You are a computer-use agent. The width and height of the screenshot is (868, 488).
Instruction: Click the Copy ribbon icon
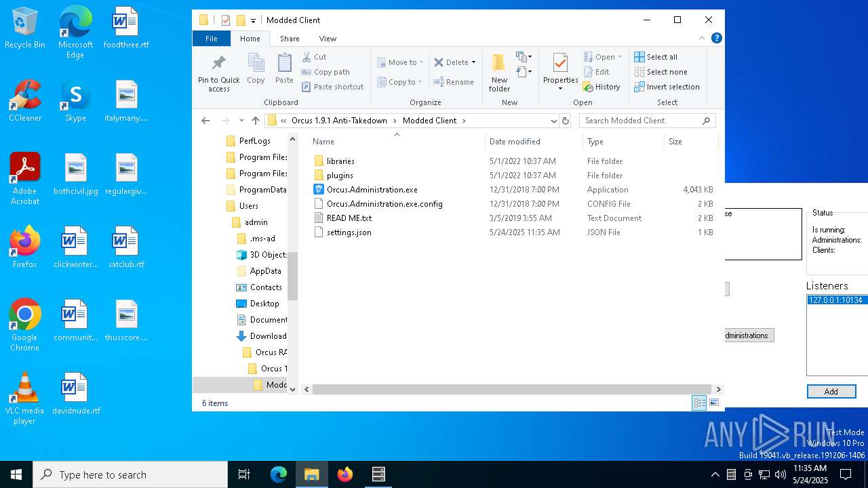[256, 63]
